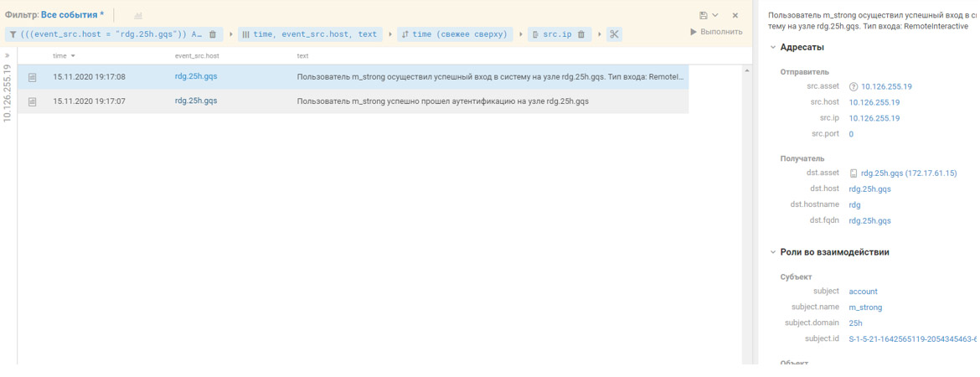This screenshot has height=377, width=980.
Task: Click the src.ip value 10.126.255.19
Action: coord(874,117)
